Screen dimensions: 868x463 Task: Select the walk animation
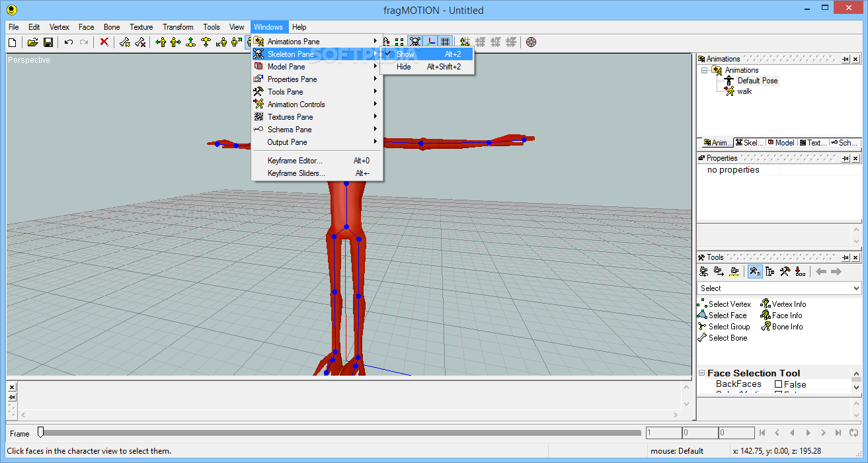click(x=744, y=91)
